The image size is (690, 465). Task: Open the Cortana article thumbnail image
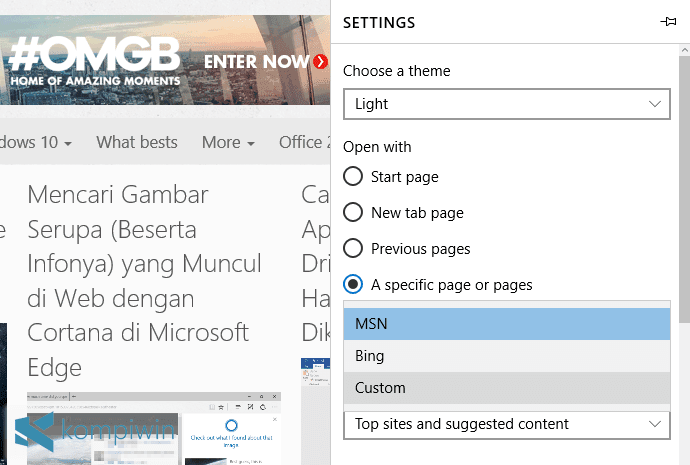[154, 430]
